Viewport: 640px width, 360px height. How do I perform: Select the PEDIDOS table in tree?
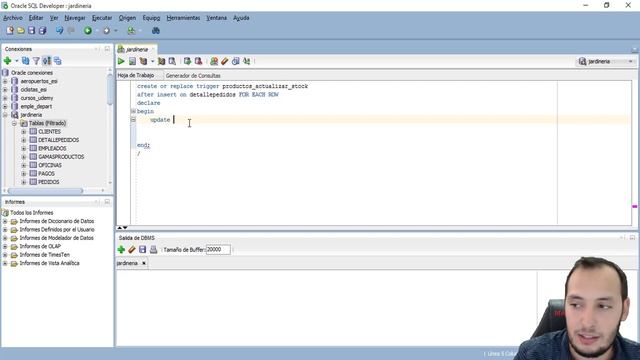tap(49, 182)
